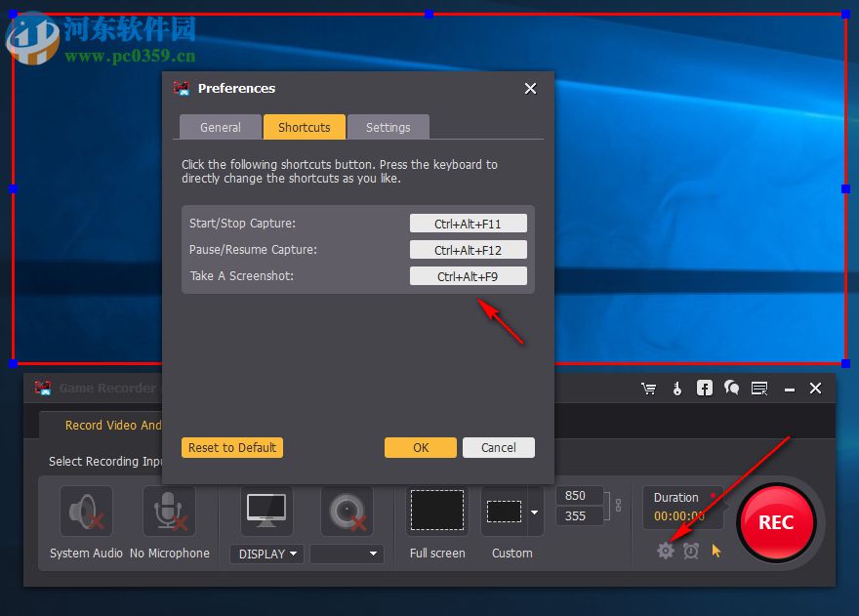Open the Settings tab in Preferences
The width and height of the screenshot is (859, 616).
click(x=389, y=127)
